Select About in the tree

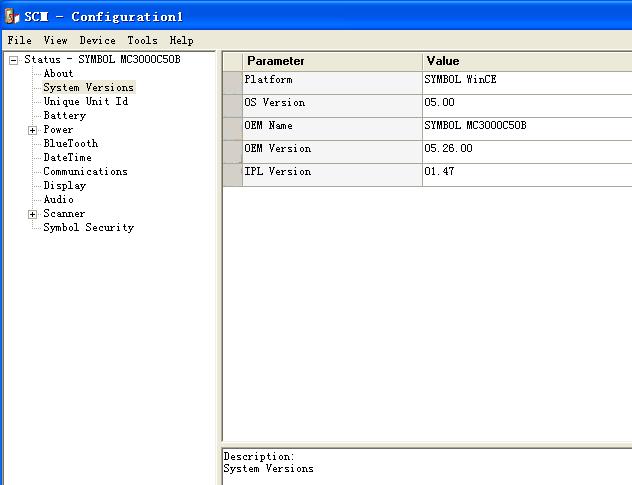point(58,74)
